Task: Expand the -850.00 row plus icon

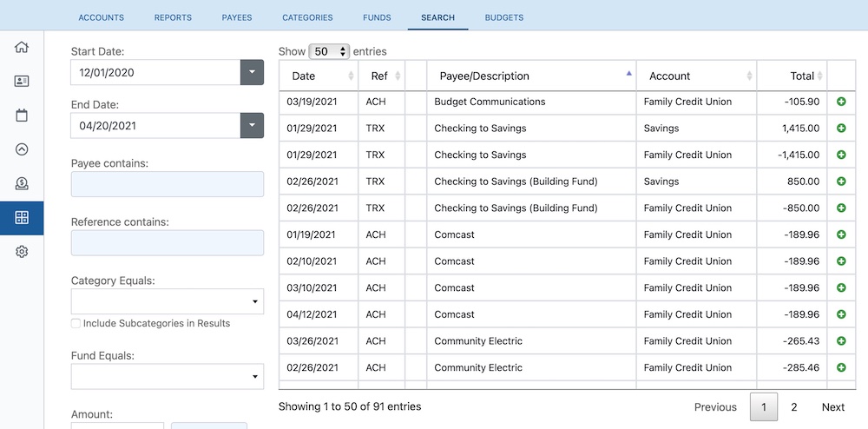Action: [x=841, y=208]
